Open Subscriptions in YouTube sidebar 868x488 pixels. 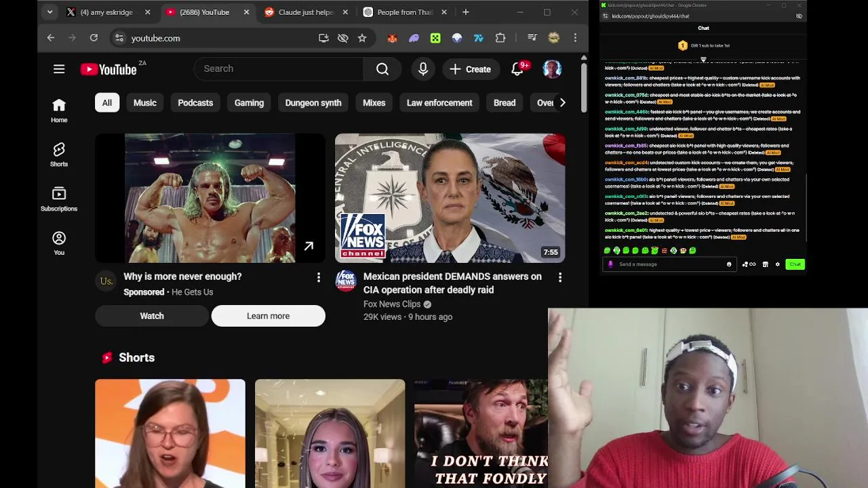(x=59, y=199)
